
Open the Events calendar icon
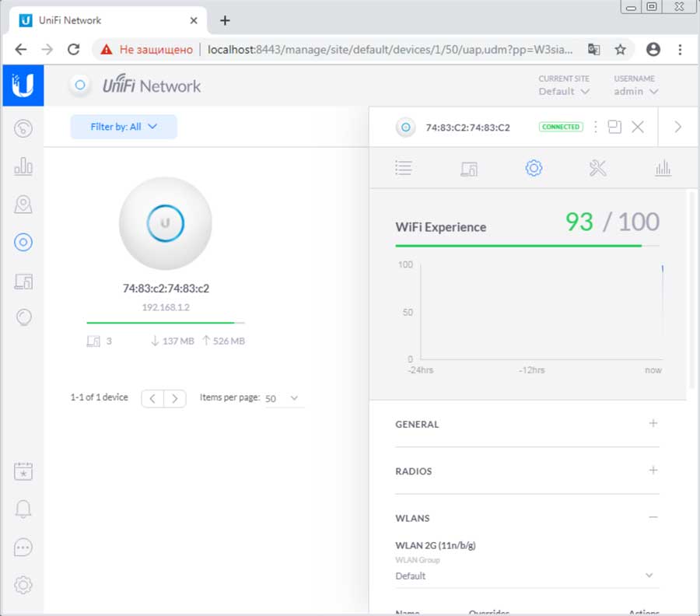click(x=23, y=471)
